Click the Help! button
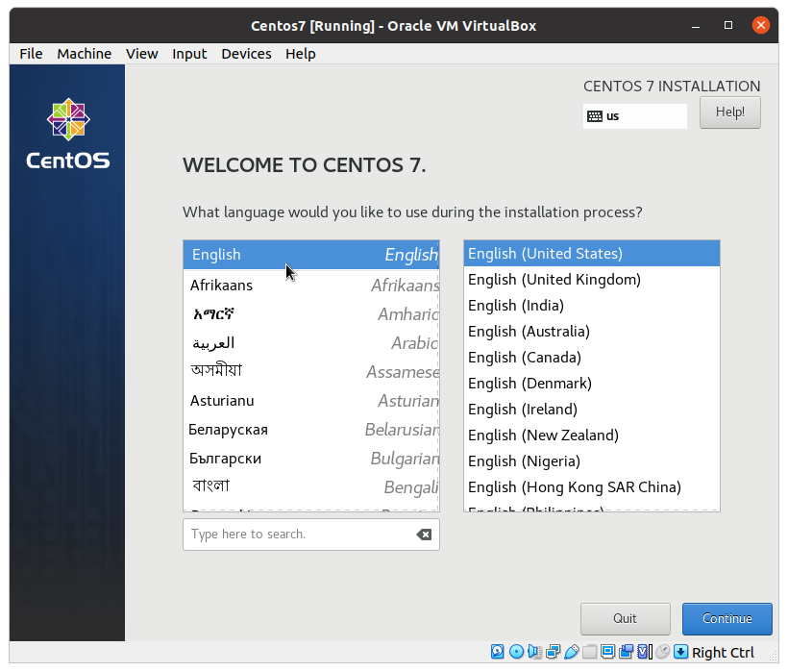Image resolution: width=788 pixels, height=672 pixels. (729, 112)
